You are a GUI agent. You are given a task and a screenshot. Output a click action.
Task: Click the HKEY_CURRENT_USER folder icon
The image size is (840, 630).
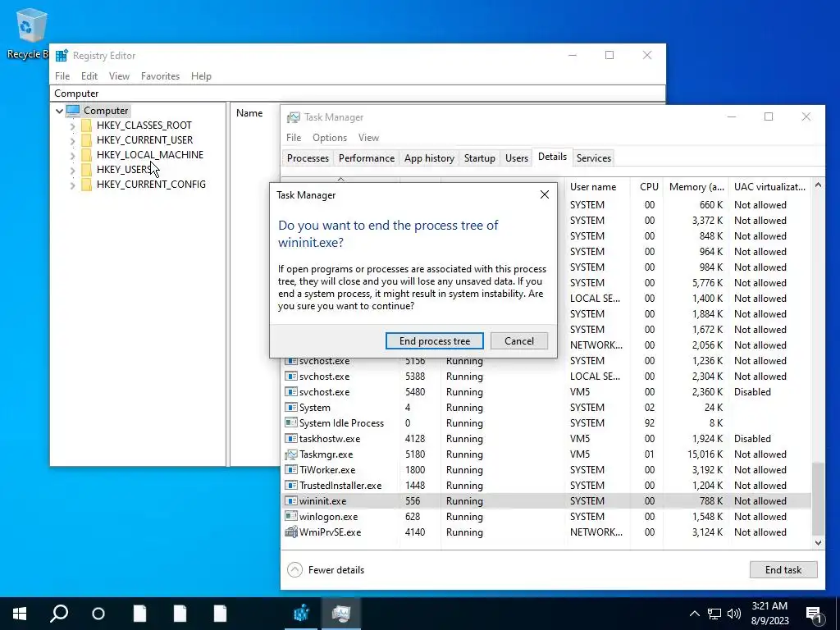click(86, 139)
